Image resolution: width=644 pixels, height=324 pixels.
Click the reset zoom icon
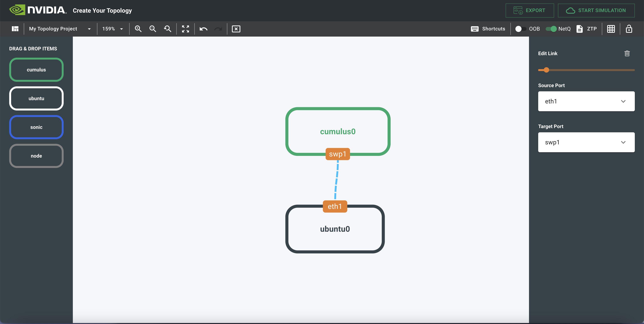(168, 29)
